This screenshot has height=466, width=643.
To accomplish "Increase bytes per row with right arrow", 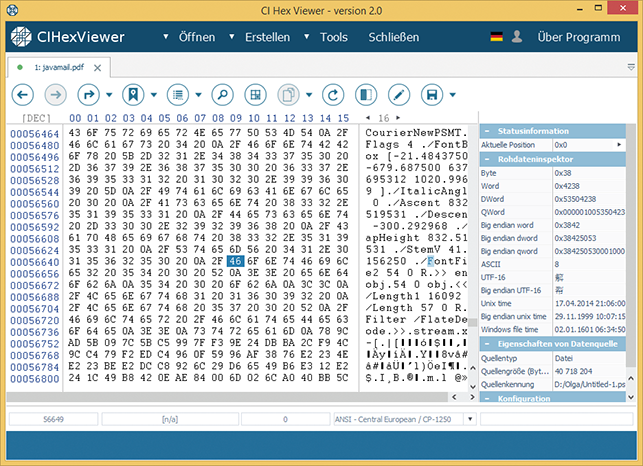I will coord(398,118).
